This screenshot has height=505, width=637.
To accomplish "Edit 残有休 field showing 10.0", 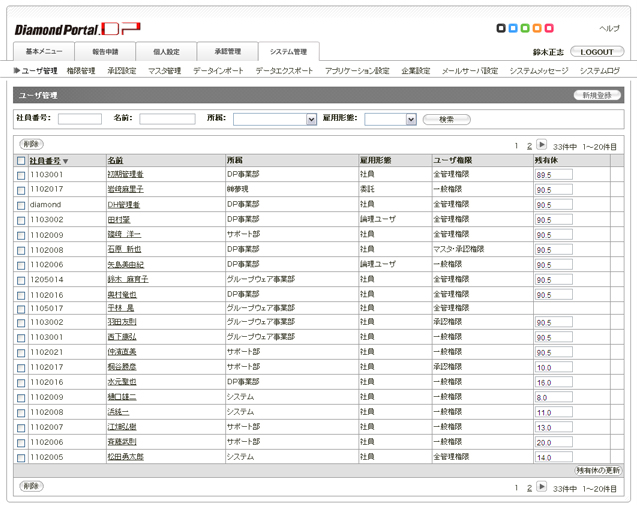I will tap(554, 367).
